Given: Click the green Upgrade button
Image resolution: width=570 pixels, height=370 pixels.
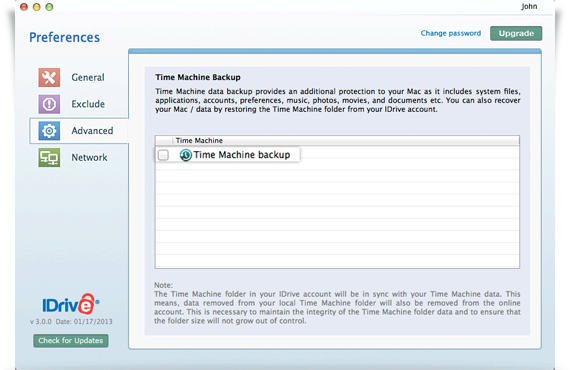Looking at the screenshot, I should coord(516,33).
